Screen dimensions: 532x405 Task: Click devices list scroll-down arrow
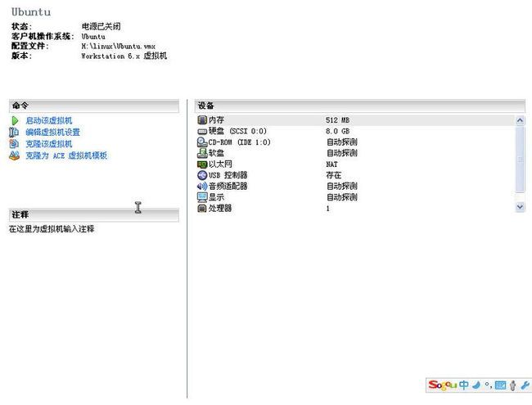520,206
